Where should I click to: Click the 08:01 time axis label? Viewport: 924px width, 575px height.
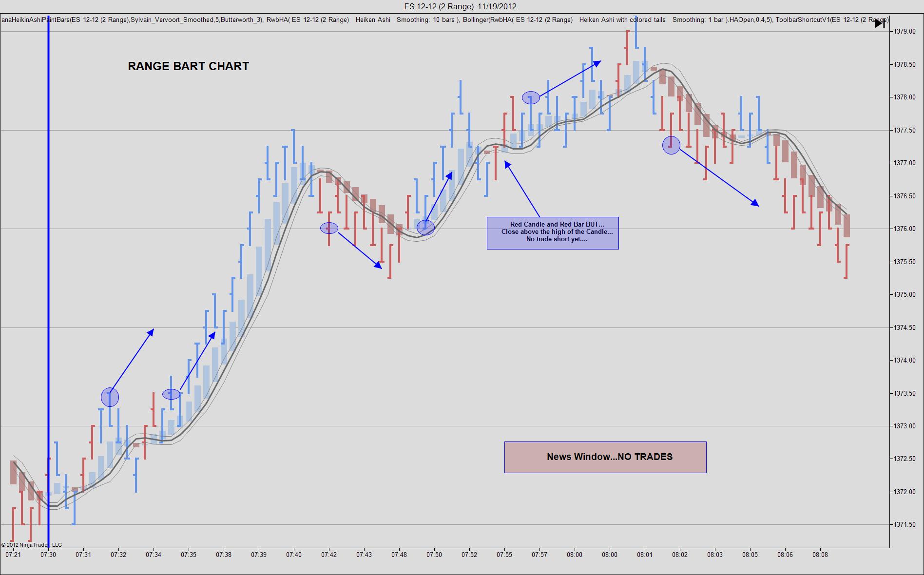click(x=645, y=555)
